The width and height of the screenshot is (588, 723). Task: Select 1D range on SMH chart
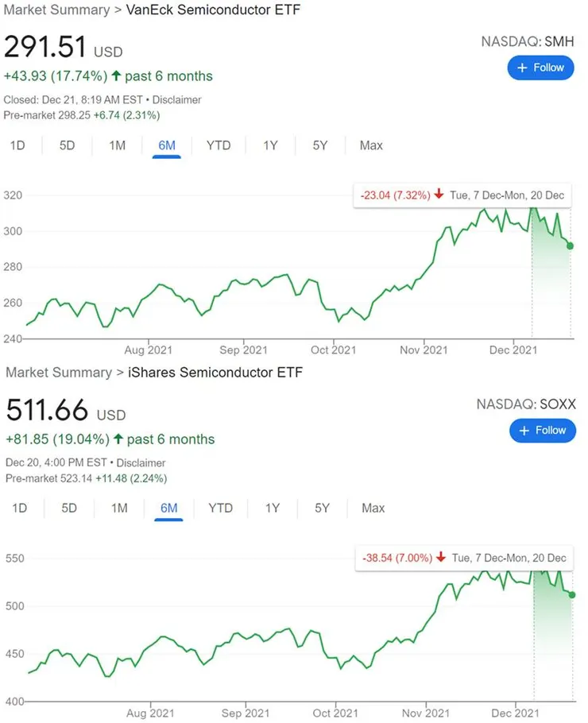tap(17, 145)
